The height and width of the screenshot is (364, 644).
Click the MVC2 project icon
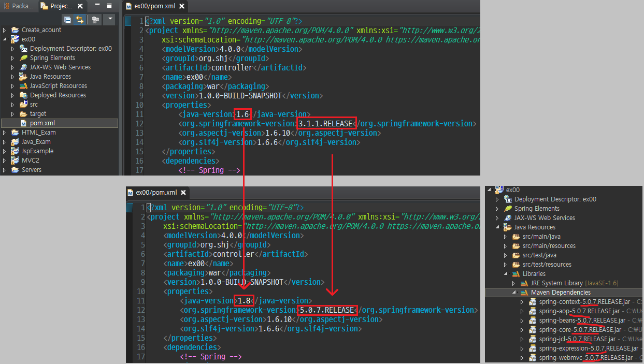(15, 161)
